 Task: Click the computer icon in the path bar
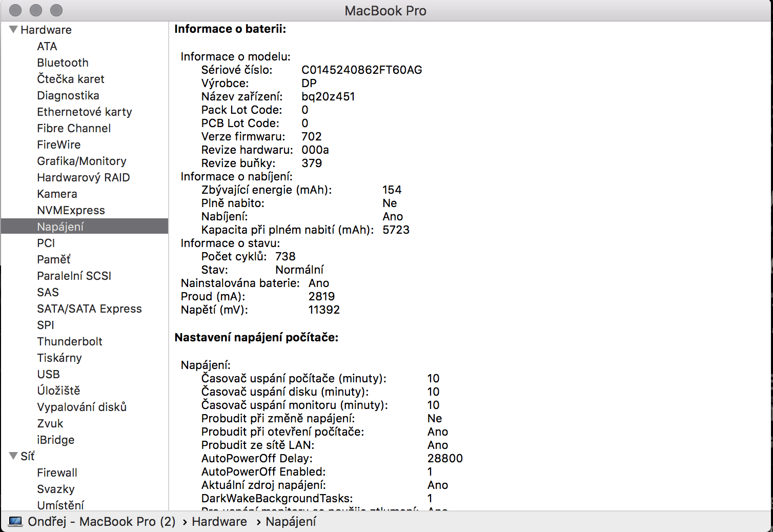(x=15, y=522)
